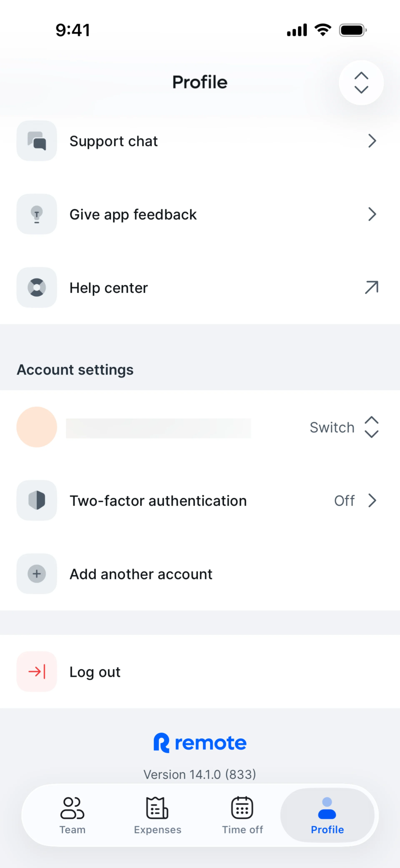Tap the account avatar circle

pyautogui.click(x=37, y=427)
